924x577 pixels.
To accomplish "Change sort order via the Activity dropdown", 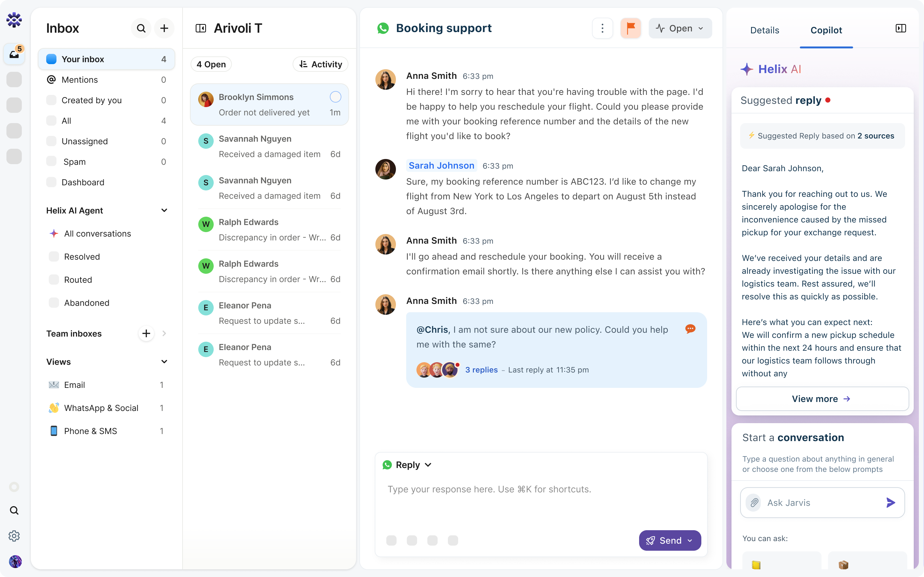I will [321, 64].
